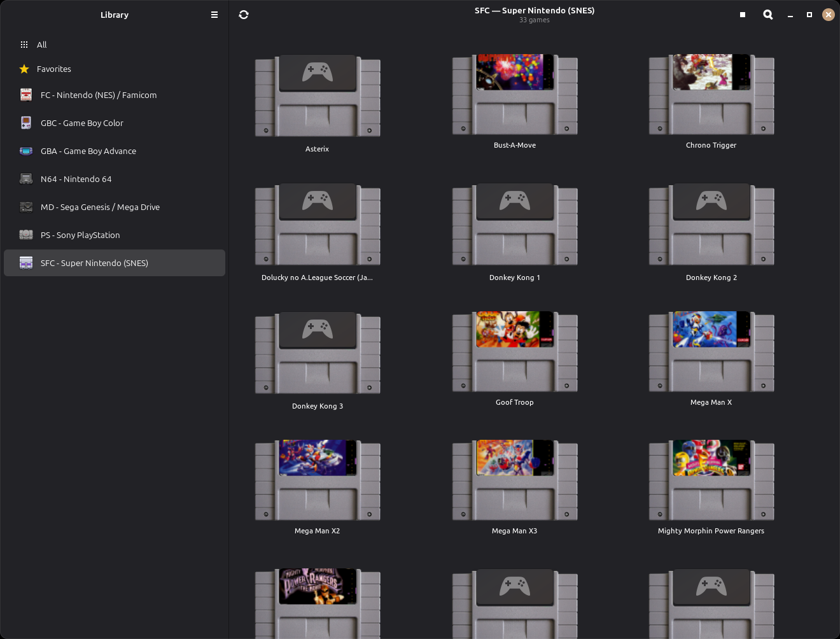Open Dolucky no A.League Soccer cartridge
Viewport: 840px width, 639px height.
click(x=318, y=224)
